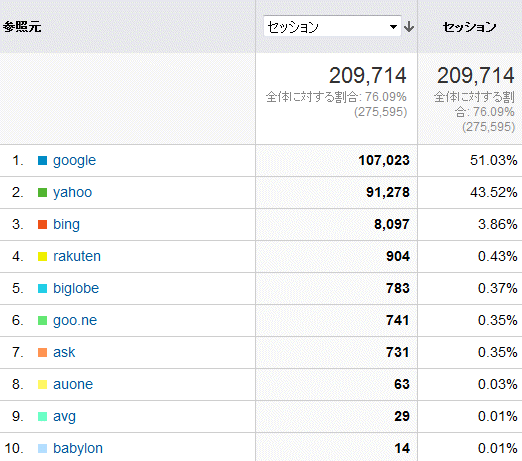Open the avg source link
This screenshot has height=461, width=522.
pyautogui.click(x=64, y=417)
